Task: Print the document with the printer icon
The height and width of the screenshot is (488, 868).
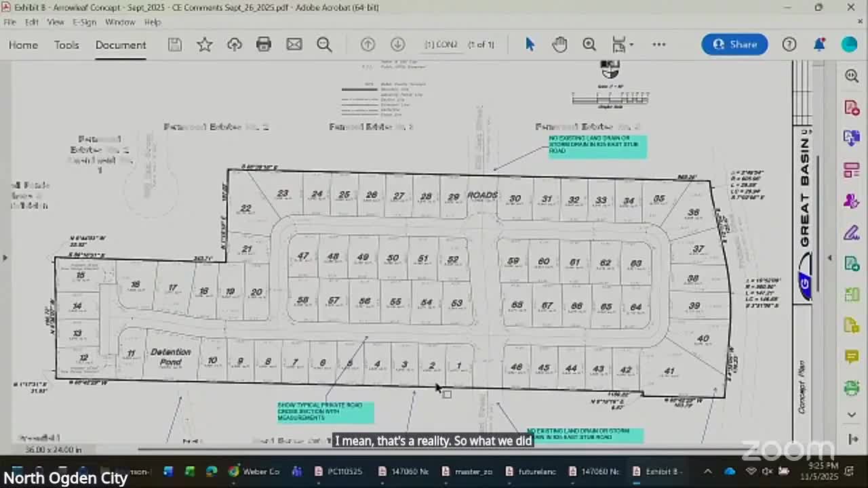Action: coord(264,44)
